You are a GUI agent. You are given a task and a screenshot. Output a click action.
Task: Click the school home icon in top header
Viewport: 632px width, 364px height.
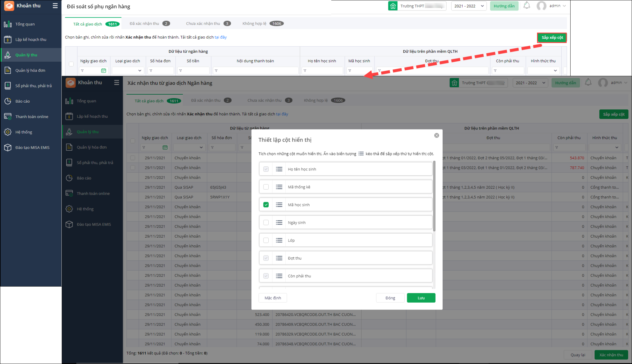393,6
